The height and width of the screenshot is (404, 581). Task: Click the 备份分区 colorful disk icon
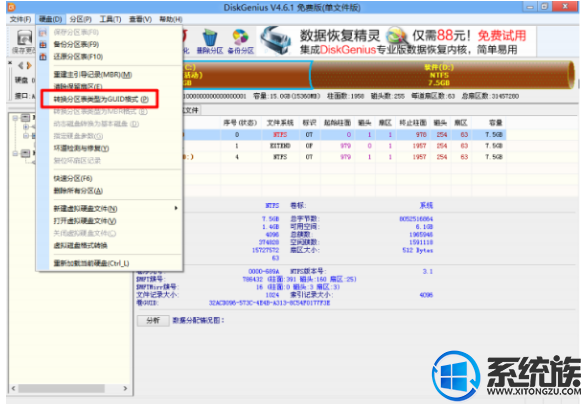click(240, 38)
